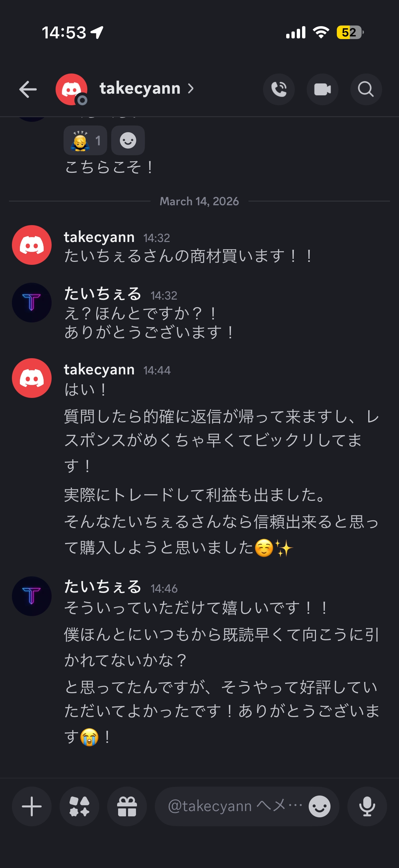Expand takecyann profile chevron in header

pyautogui.click(x=191, y=89)
